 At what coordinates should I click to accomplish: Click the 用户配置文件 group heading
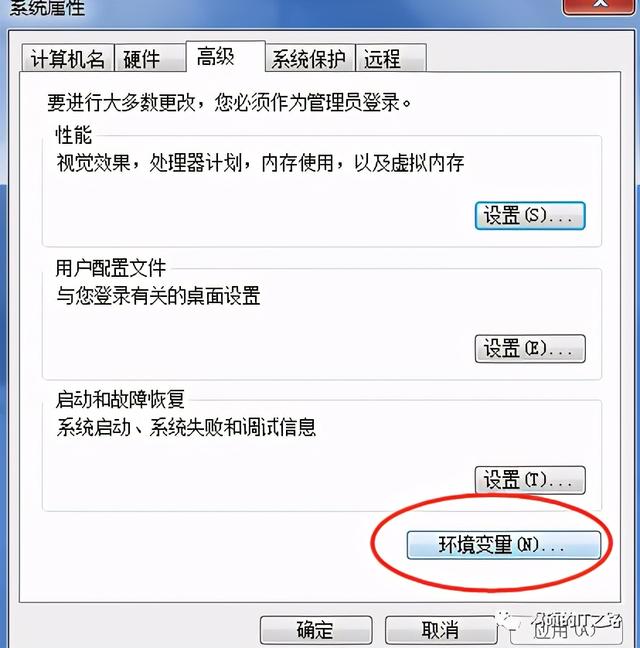pos(111,268)
